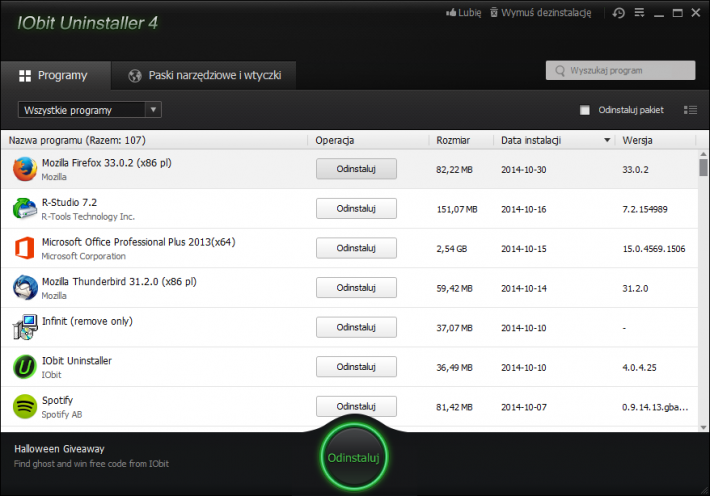Screen dimensions: 710x496
Task: Select Spotify program name
Action: click(x=57, y=400)
